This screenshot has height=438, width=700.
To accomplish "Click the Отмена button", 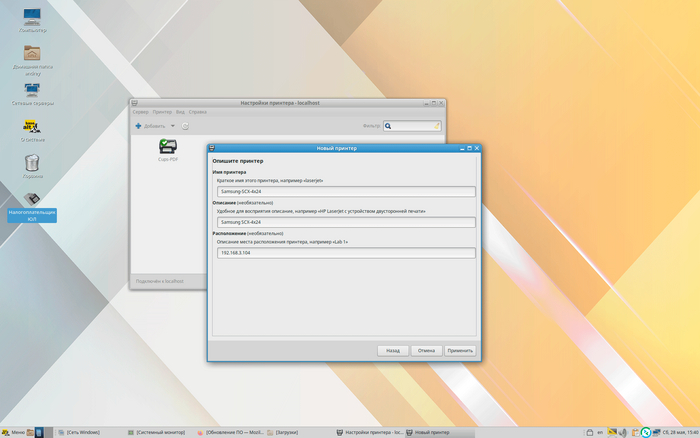I will pyautogui.click(x=426, y=351).
